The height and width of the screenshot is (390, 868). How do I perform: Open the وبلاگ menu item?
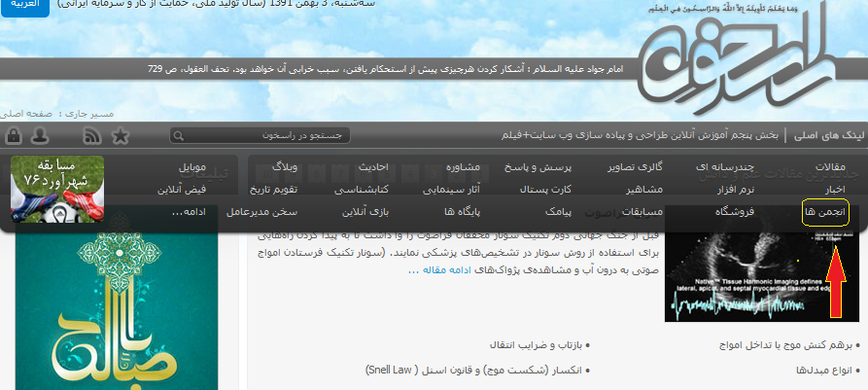coord(285,166)
